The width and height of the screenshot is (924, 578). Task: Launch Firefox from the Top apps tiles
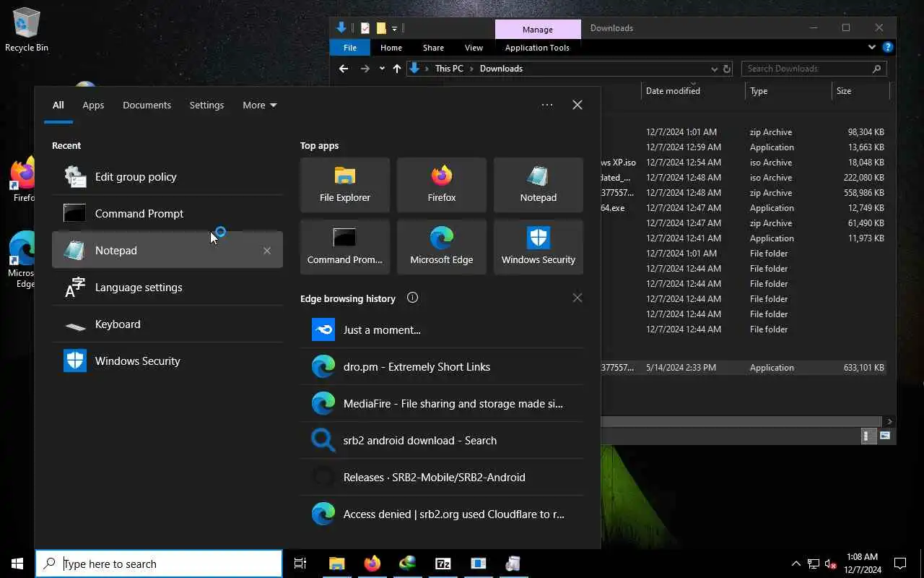tap(442, 185)
